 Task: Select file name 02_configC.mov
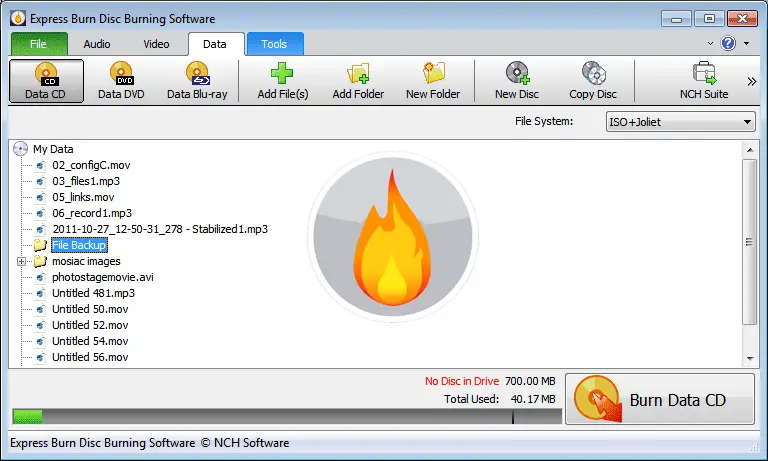pos(91,165)
